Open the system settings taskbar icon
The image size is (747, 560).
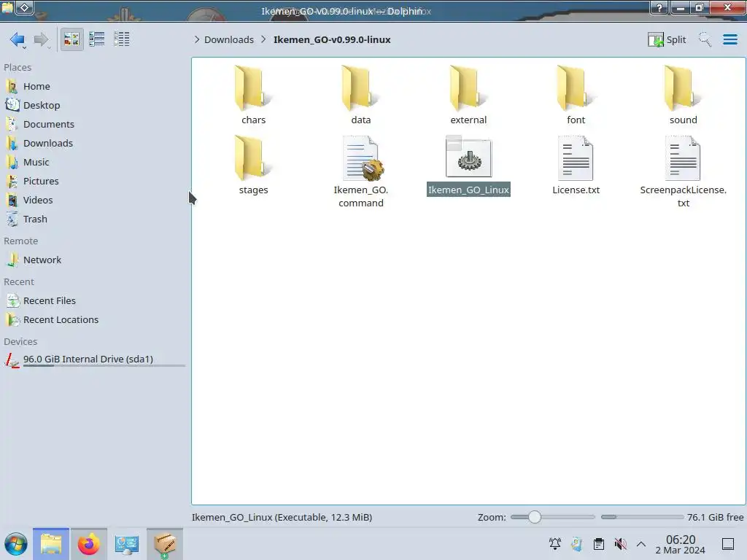pyautogui.click(x=126, y=544)
